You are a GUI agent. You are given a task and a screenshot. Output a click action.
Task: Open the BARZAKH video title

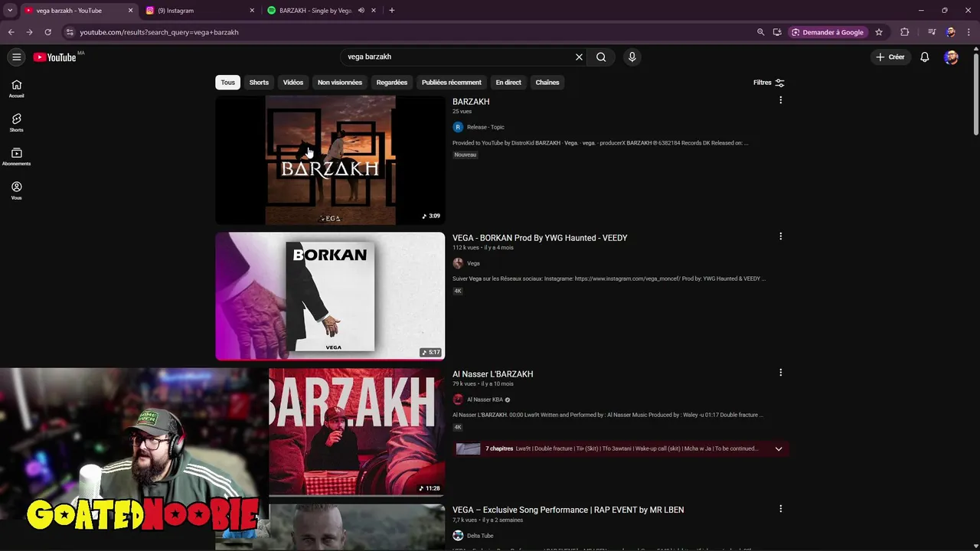pyautogui.click(x=471, y=102)
